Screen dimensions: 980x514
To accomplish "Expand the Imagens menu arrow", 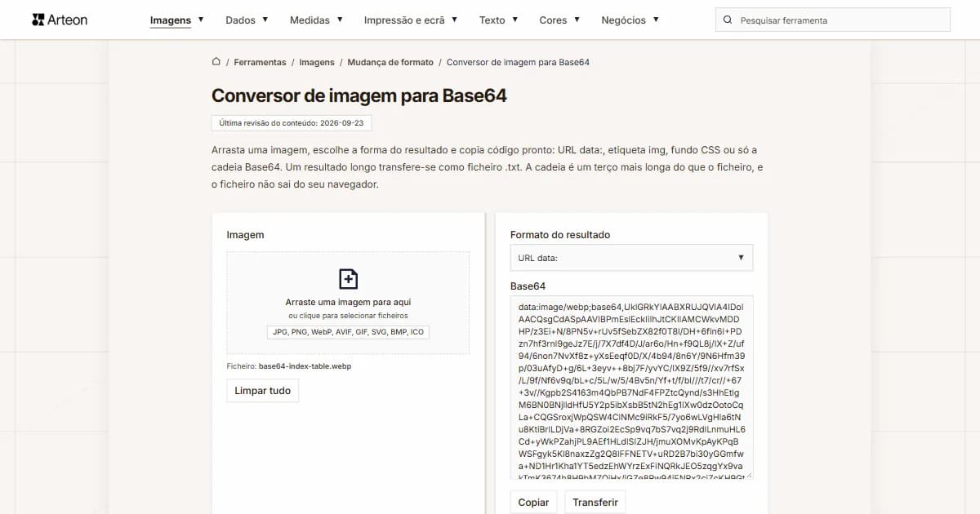I will click(201, 20).
